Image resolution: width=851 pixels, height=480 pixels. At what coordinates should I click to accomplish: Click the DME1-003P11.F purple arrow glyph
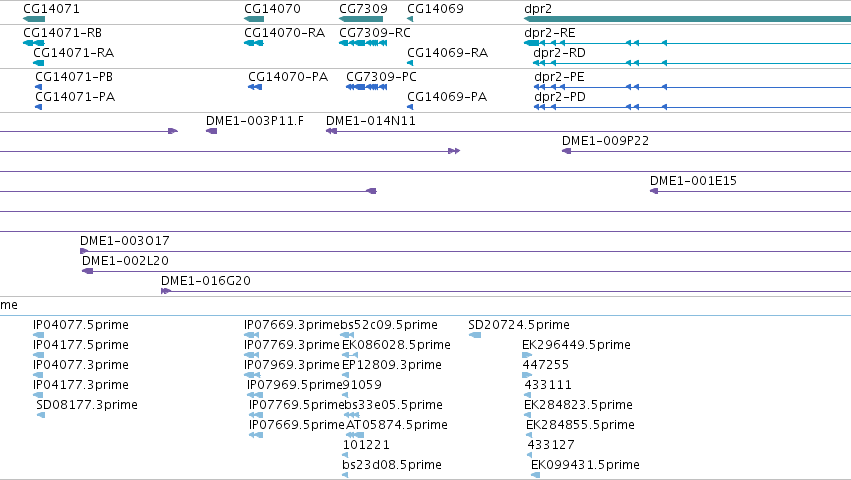(212, 131)
